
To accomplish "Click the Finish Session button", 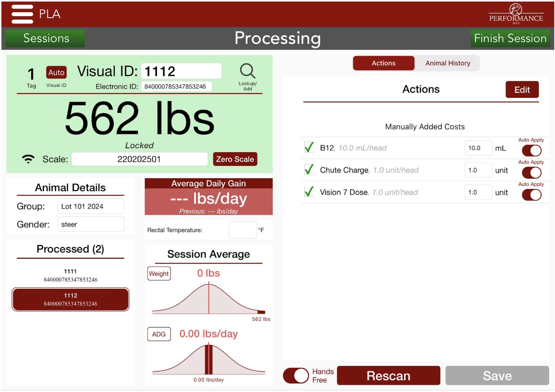I will coord(510,38).
